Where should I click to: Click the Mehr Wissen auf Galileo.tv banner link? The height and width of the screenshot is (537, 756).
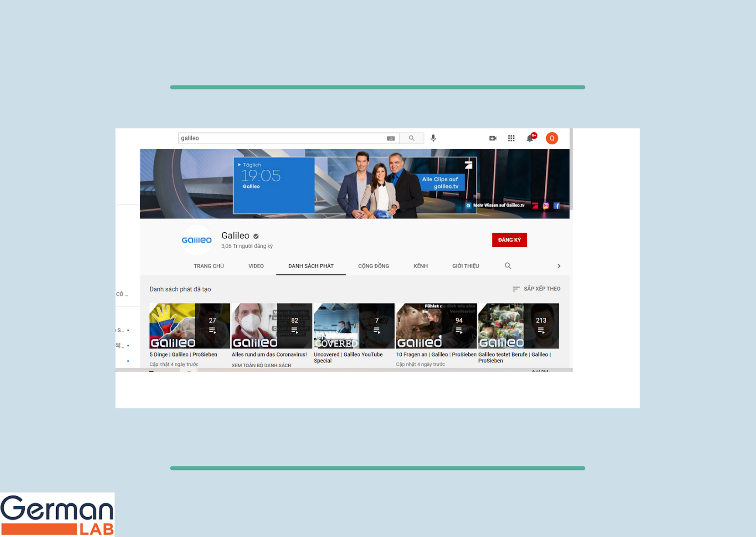(x=498, y=205)
